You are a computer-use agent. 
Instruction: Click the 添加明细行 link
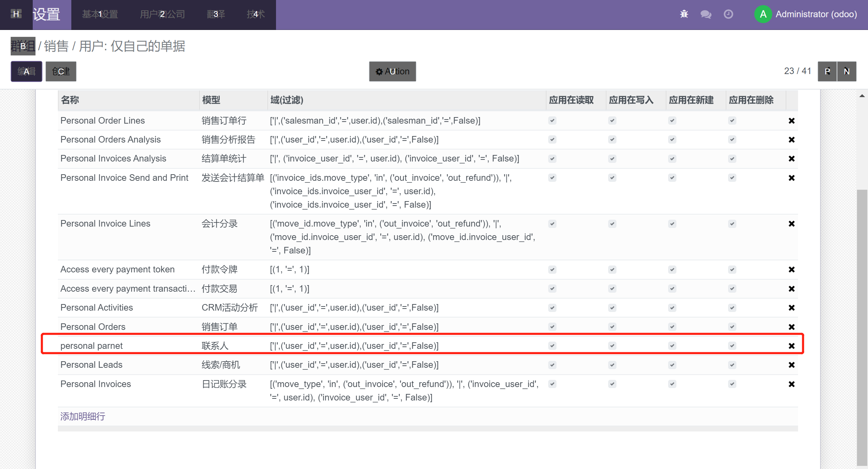[83, 416]
